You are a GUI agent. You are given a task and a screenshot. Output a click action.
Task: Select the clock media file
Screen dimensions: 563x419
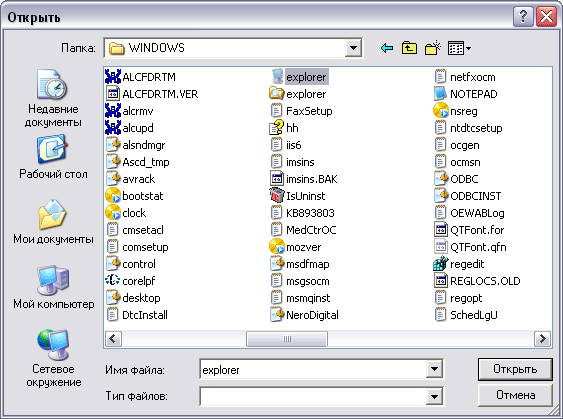(126, 213)
